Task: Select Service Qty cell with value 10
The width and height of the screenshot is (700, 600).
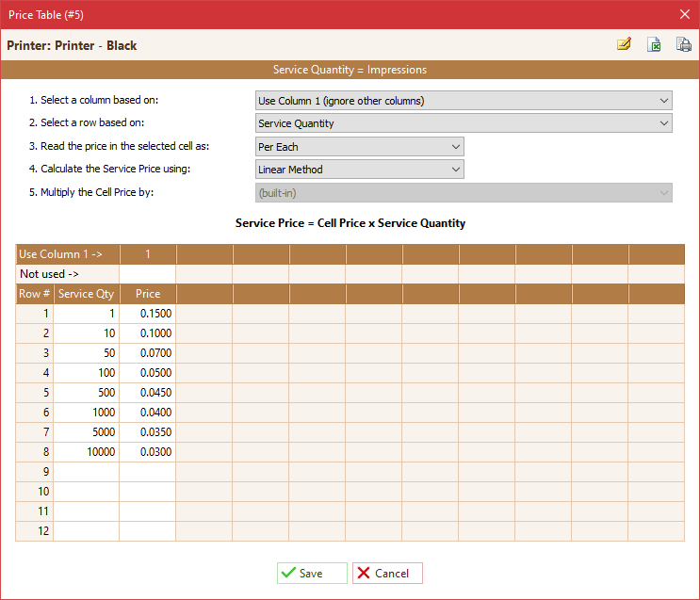Action: (x=86, y=333)
